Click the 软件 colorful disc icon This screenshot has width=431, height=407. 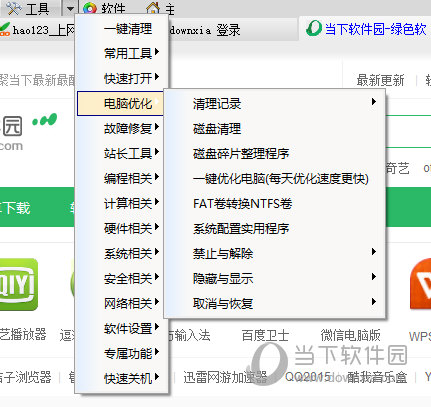coord(90,8)
